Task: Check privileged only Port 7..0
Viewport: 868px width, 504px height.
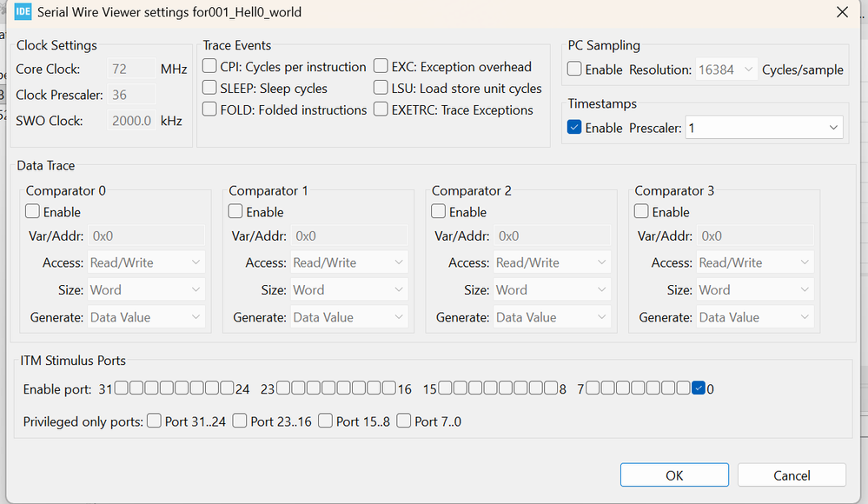Action: [404, 421]
